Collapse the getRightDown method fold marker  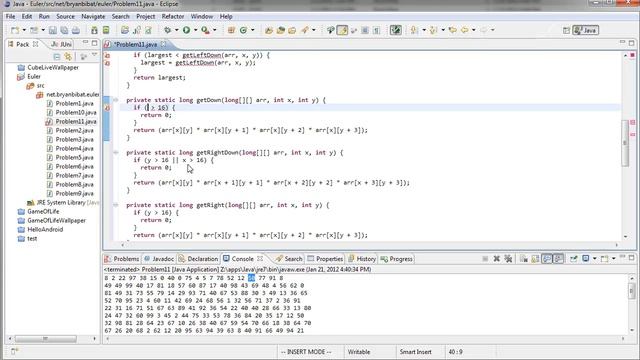coord(116,153)
